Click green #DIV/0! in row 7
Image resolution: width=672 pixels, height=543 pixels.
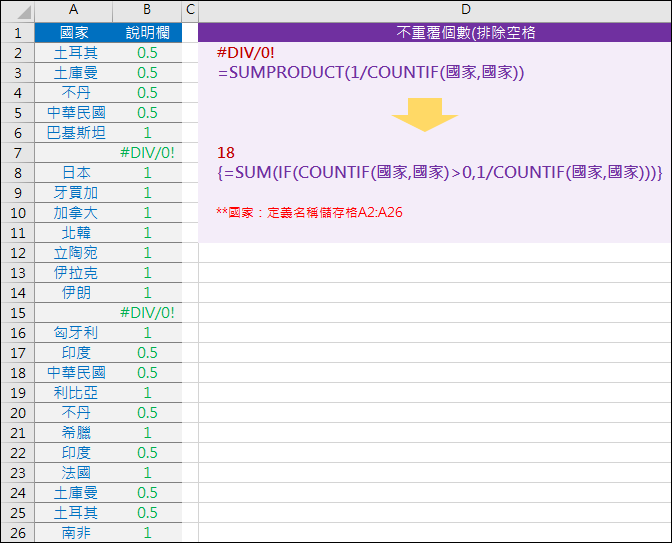point(147,153)
